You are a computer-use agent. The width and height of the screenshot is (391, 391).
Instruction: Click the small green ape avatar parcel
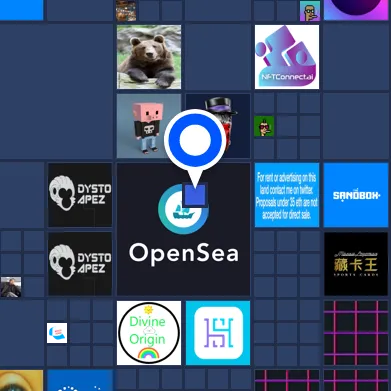point(264,126)
